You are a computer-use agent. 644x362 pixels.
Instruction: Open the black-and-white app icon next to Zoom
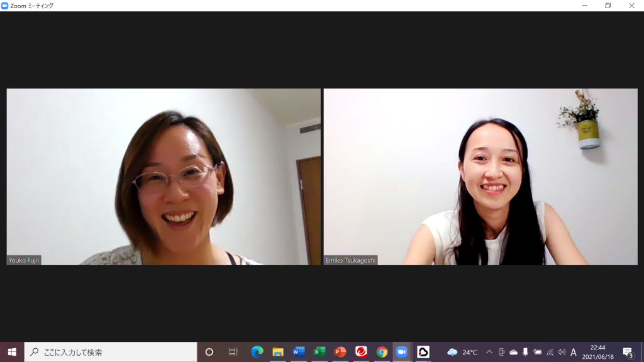pos(423,352)
